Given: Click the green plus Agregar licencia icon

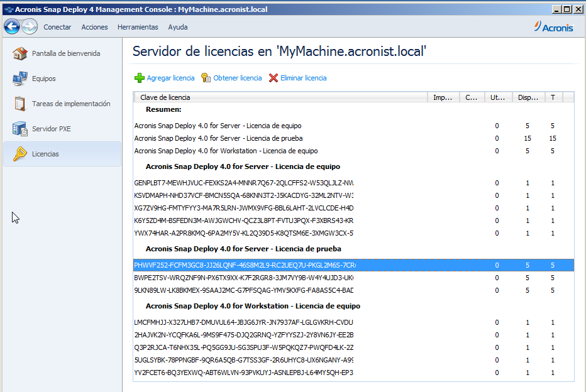Looking at the screenshot, I should [138, 78].
